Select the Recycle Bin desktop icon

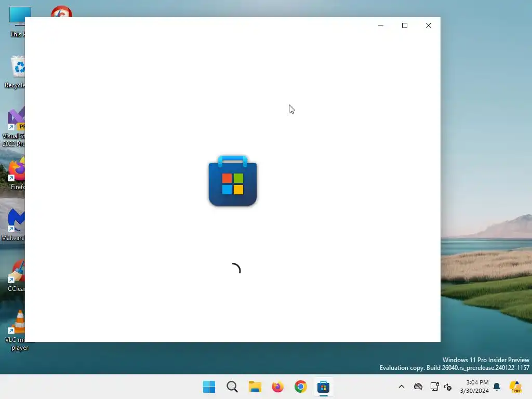click(15, 72)
